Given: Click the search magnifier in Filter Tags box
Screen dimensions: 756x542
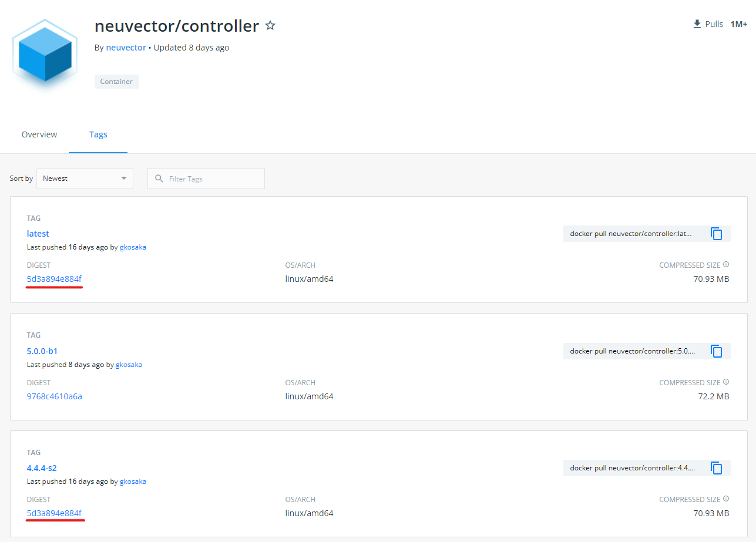Looking at the screenshot, I should (159, 179).
